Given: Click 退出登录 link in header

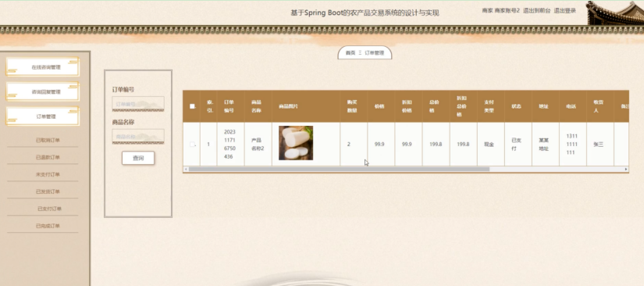Looking at the screenshot, I should click(564, 11).
